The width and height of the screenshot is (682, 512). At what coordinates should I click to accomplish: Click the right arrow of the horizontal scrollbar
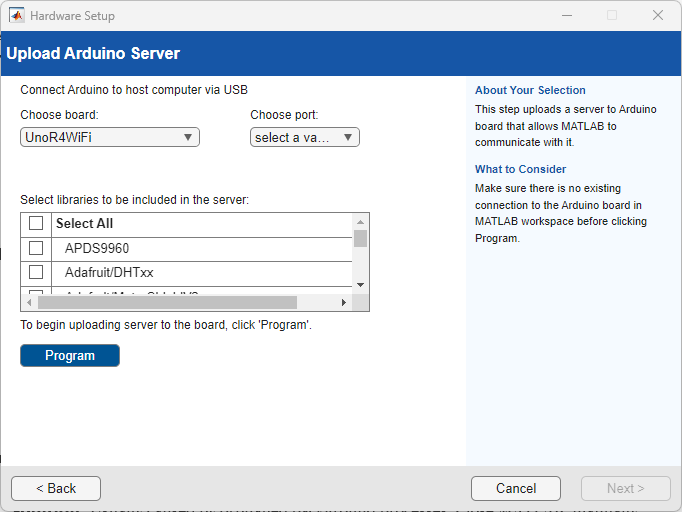tap(344, 302)
